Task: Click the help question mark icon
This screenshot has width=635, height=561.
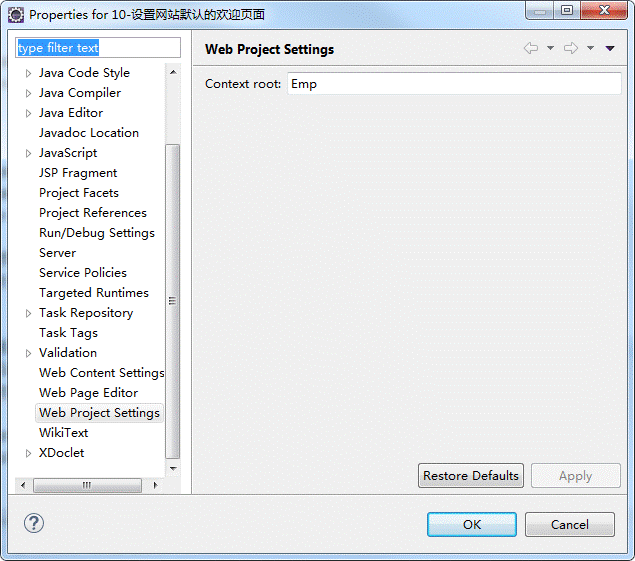Action: coord(34,523)
